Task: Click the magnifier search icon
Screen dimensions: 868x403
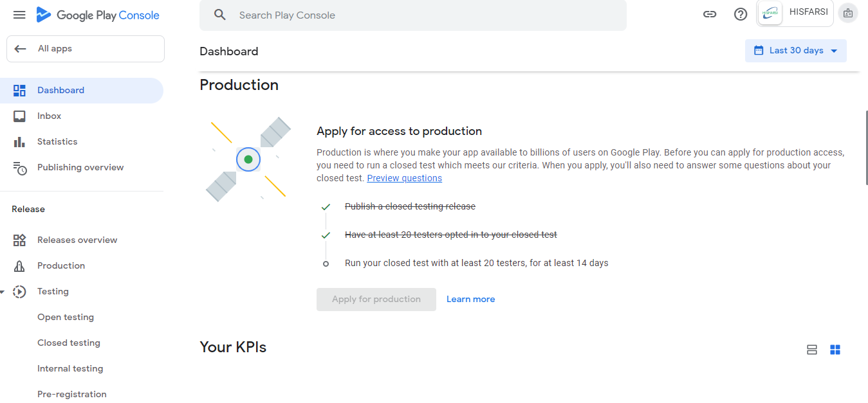Action: (220, 15)
